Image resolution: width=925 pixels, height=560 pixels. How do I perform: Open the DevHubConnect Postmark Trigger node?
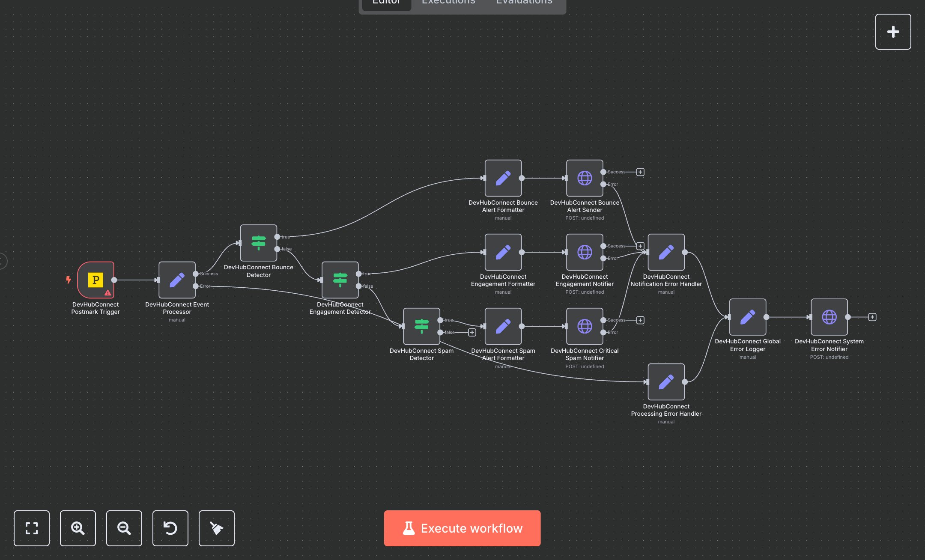coord(95,280)
